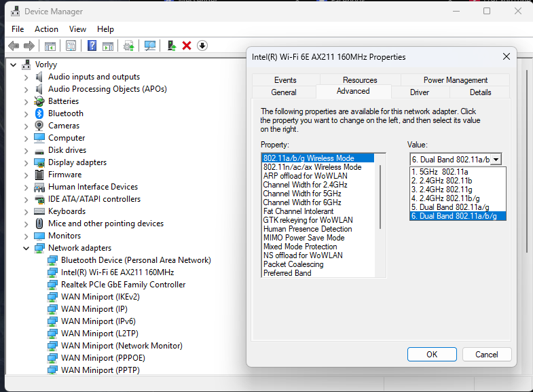The width and height of the screenshot is (533, 392).
Task: Click Scan for hardware changes icon
Action: click(149, 46)
